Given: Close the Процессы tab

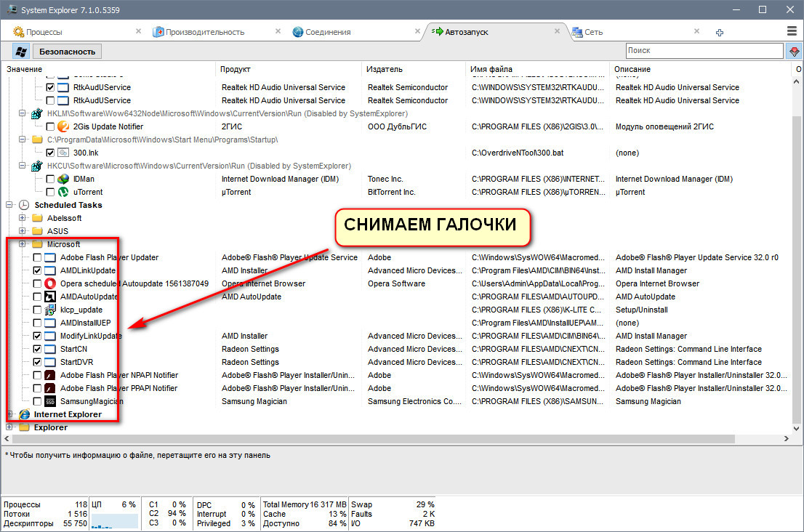Looking at the screenshot, I should tap(138, 32).
